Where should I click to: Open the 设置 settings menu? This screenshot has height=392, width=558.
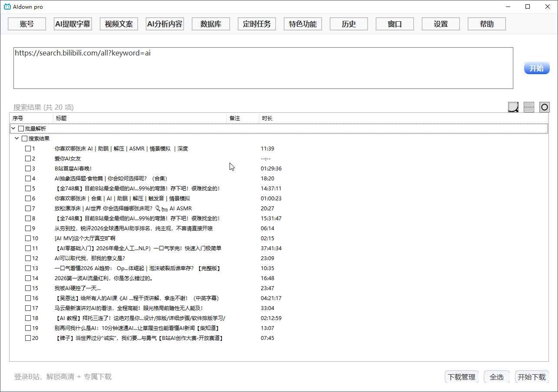[x=440, y=24]
